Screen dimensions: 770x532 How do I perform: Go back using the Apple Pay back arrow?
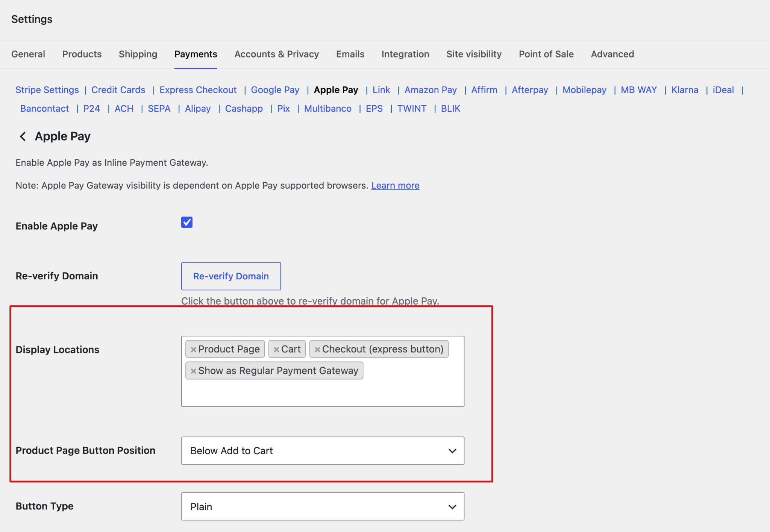(x=23, y=136)
